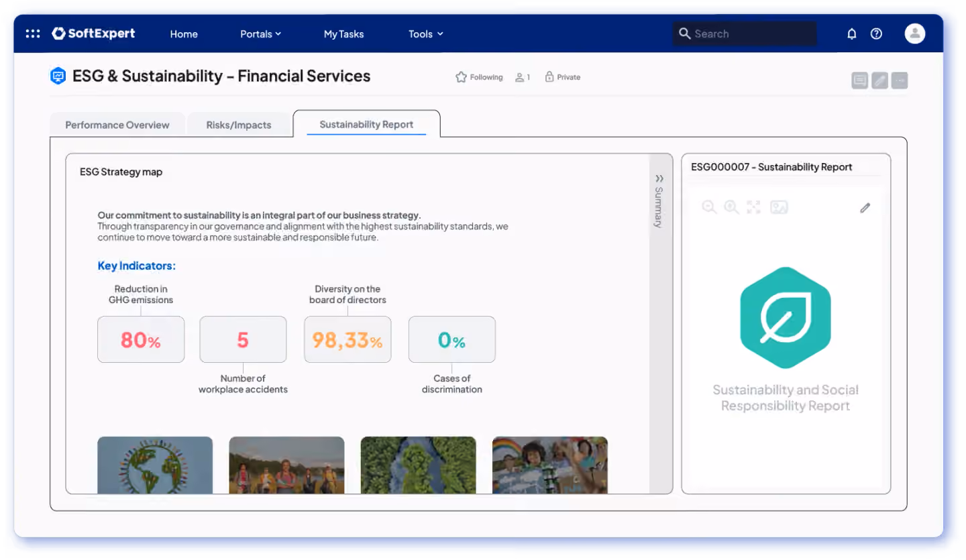
Task: Click the 80% GHG emissions indicator card
Action: click(x=141, y=339)
